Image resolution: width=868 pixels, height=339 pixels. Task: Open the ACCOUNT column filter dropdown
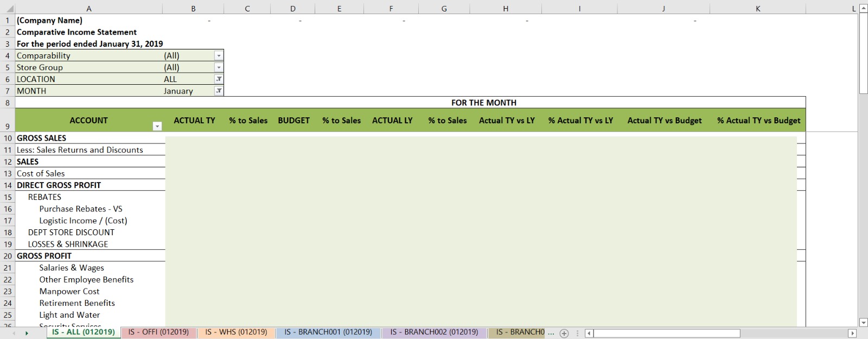coord(157,126)
